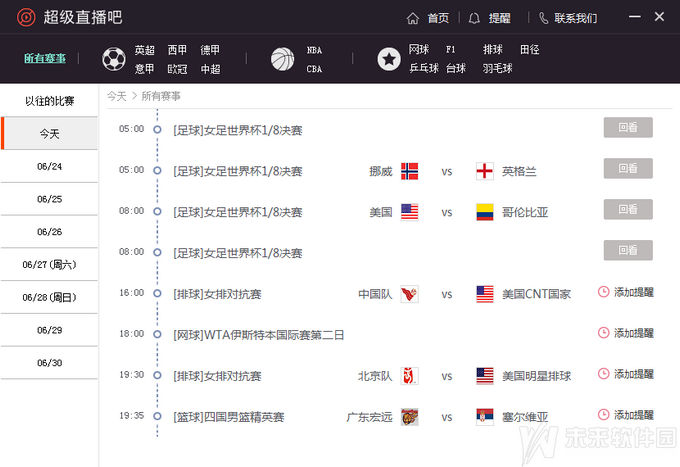Filter by 欧冠 league
The image size is (680, 467).
click(177, 69)
